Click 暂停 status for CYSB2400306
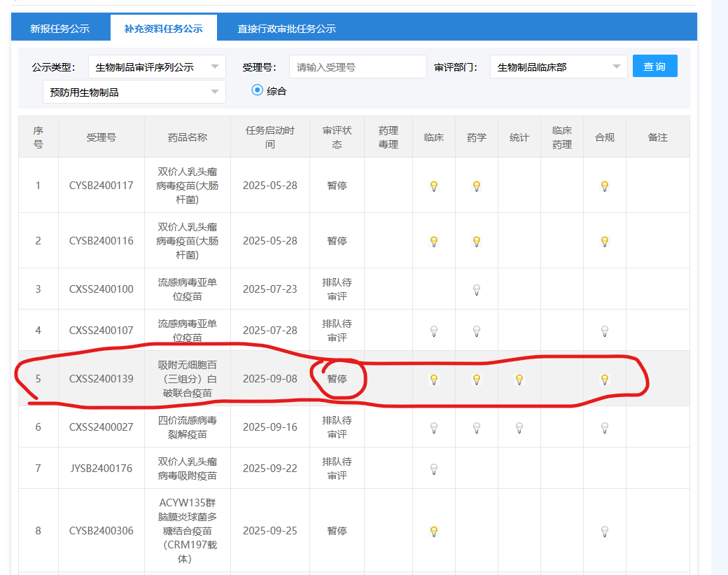 [x=337, y=531]
